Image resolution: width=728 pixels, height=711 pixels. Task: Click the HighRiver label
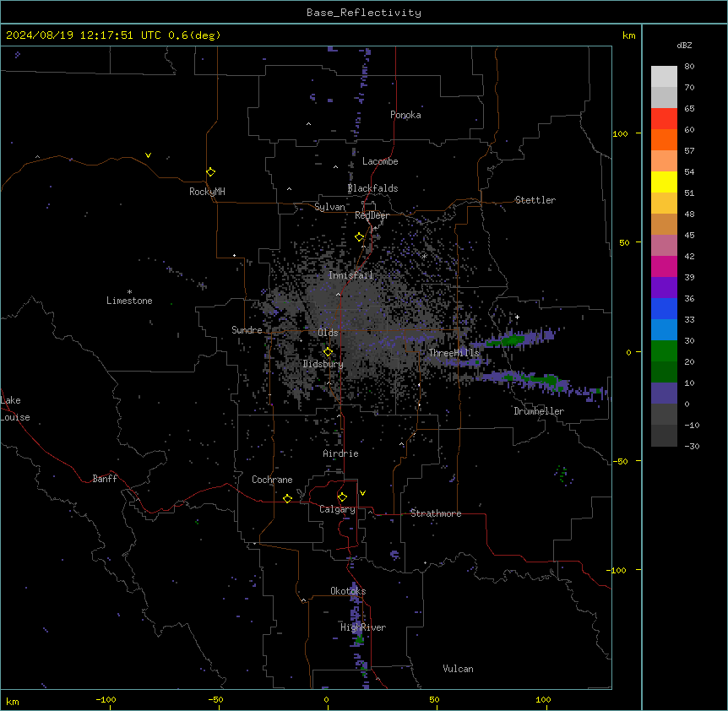363,627
